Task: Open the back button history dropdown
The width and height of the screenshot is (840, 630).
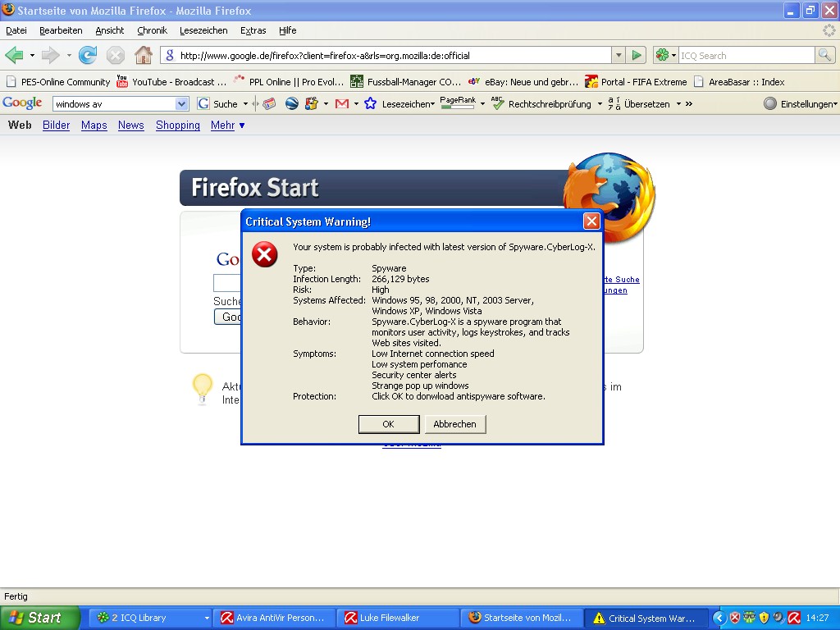Action: point(32,55)
